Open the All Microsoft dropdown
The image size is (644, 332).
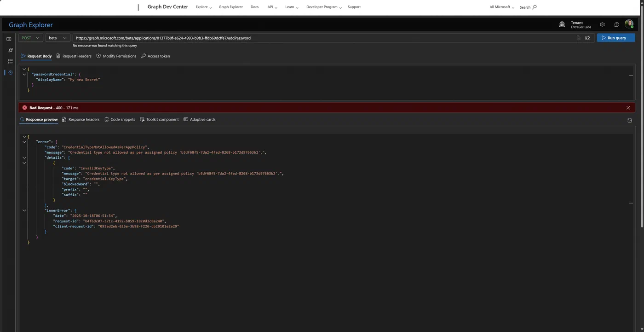pyautogui.click(x=502, y=7)
